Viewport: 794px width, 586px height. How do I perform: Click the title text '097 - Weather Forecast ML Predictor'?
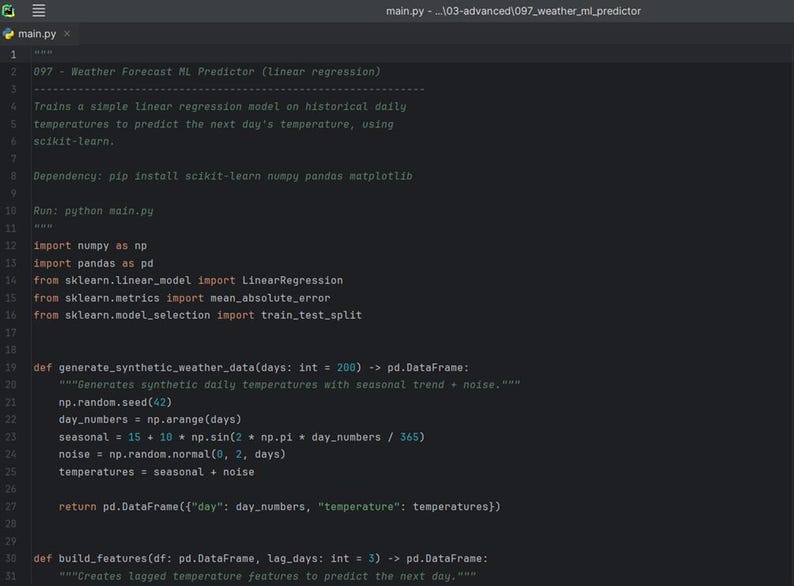click(144, 72)
